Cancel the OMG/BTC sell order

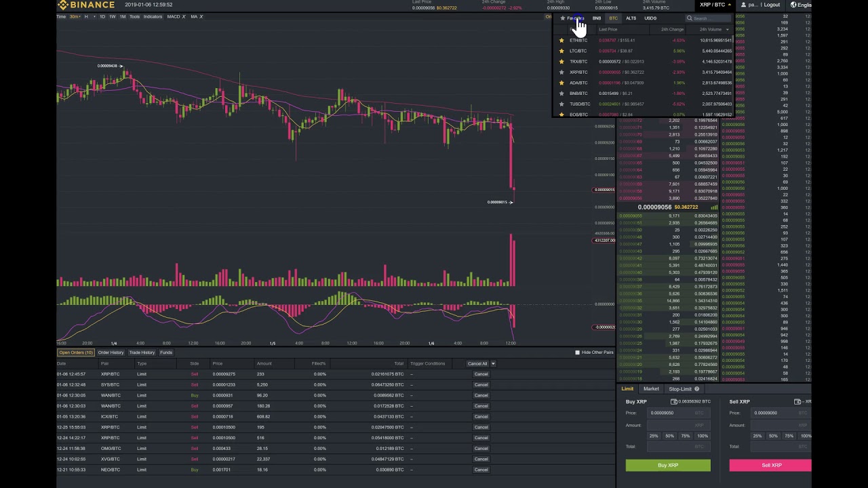[481, 449]
